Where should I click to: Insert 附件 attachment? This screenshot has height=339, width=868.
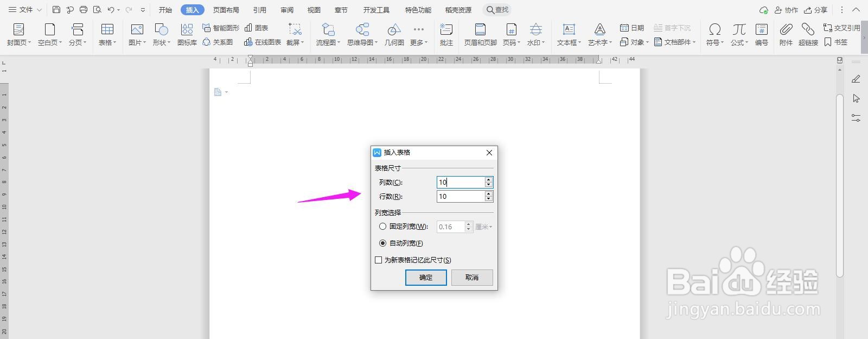point(786,34)
